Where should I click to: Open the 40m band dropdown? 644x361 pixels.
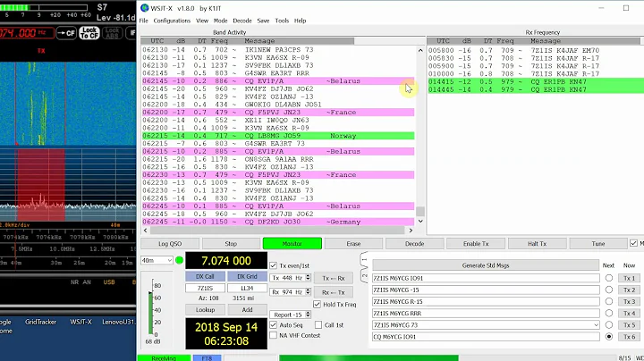157,260
